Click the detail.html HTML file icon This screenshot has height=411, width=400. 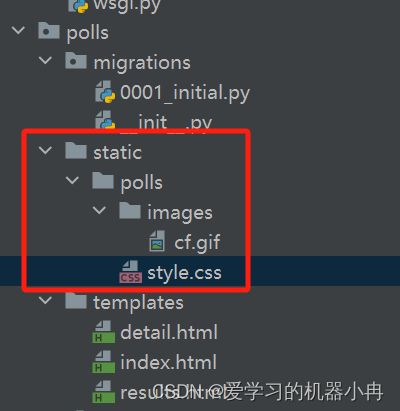pyautogui.click(x=103, y=332)
